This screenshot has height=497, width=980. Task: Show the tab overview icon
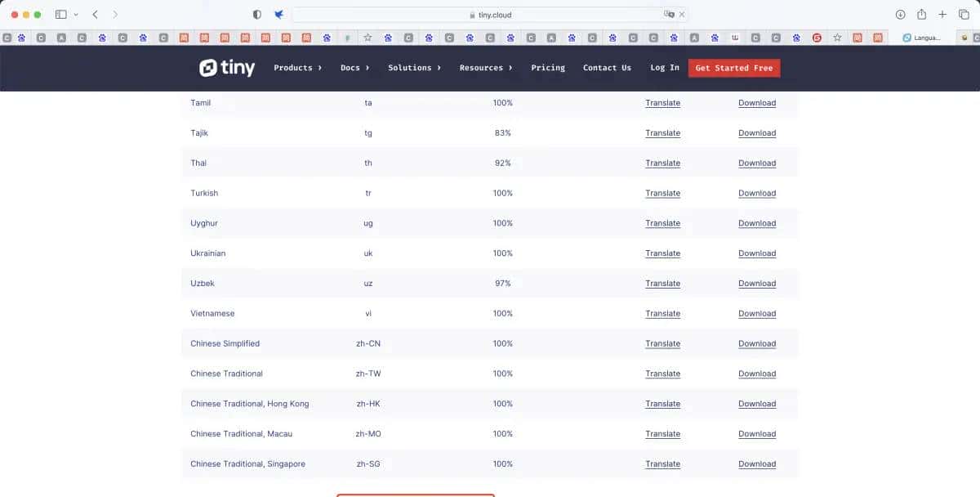pos(964,15)
